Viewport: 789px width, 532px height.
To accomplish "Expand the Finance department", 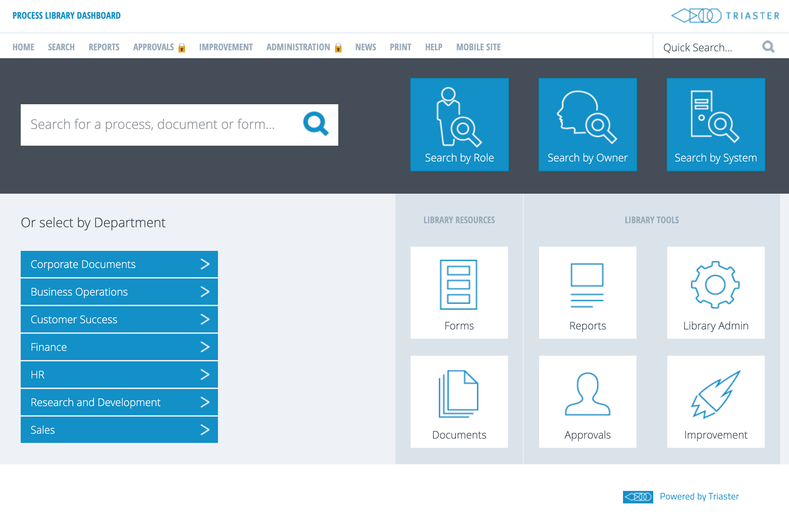I will (x=119, y=347).
